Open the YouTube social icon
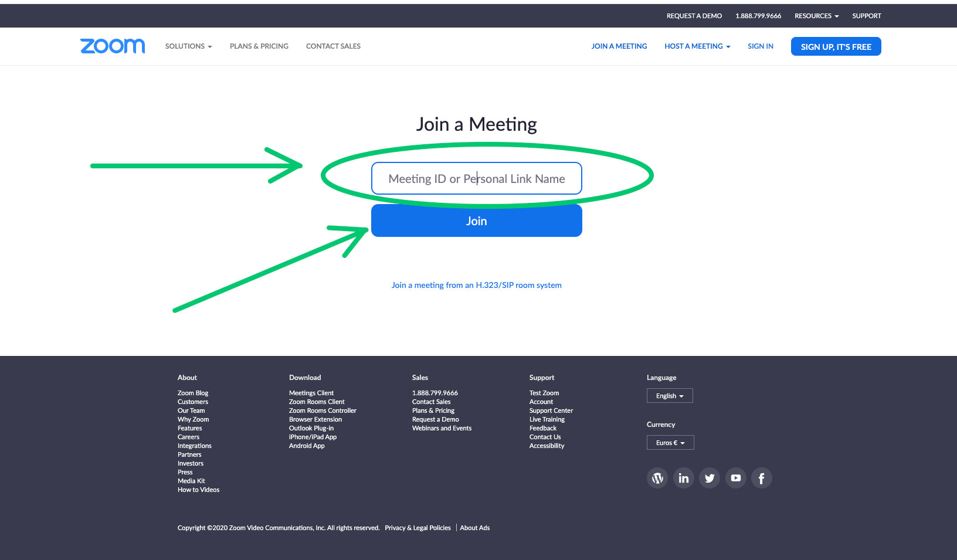957x560 pixels. coord(736,478)
